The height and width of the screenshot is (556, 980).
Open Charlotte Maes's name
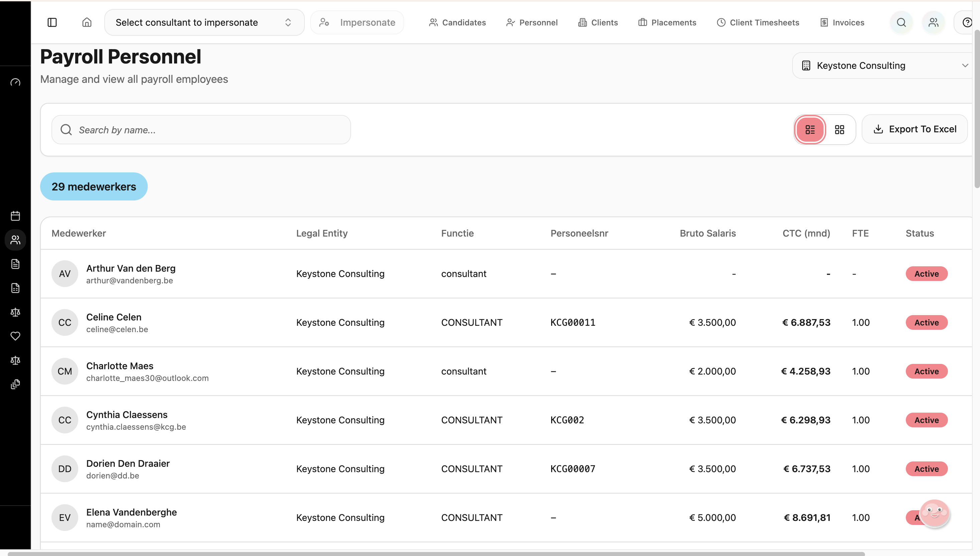click(x=120, y=366)
